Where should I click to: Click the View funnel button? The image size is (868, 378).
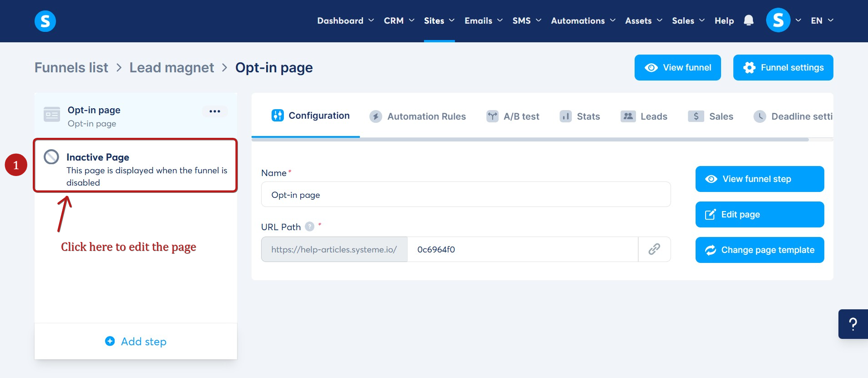[678, 67]
